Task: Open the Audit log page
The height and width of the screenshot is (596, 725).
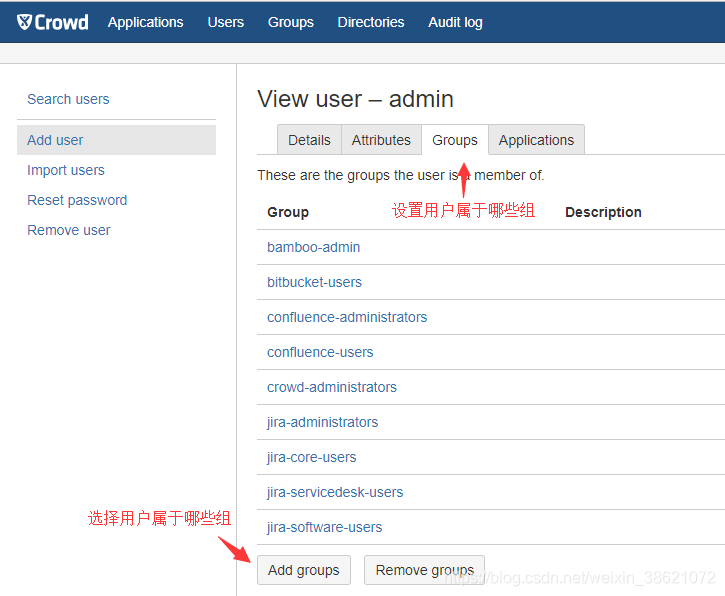Action: click(455, 22)
